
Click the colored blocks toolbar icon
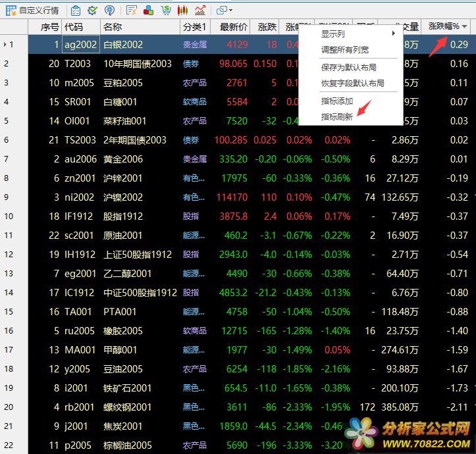[148, 11]
